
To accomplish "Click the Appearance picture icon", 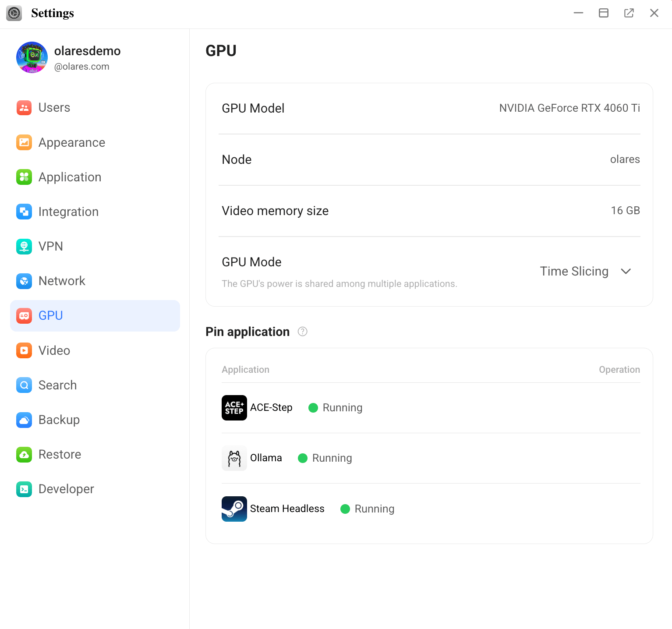I will 24,142.
